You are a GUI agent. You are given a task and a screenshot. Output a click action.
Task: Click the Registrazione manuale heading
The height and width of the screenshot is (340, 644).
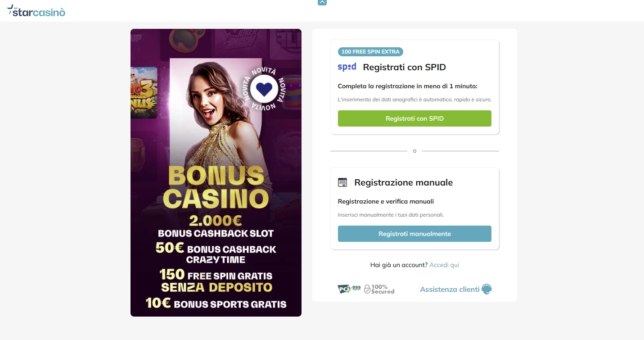[403, 182]
